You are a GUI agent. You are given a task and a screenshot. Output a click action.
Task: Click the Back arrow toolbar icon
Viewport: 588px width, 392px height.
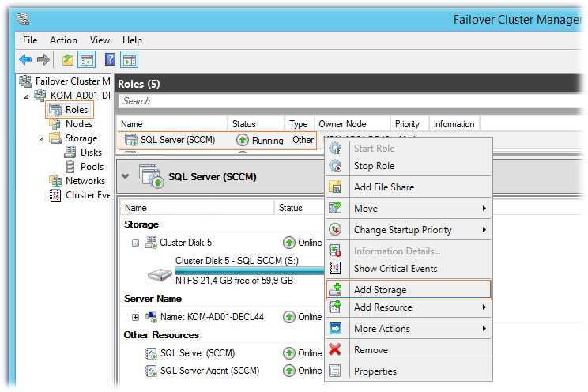click(25, 60)
